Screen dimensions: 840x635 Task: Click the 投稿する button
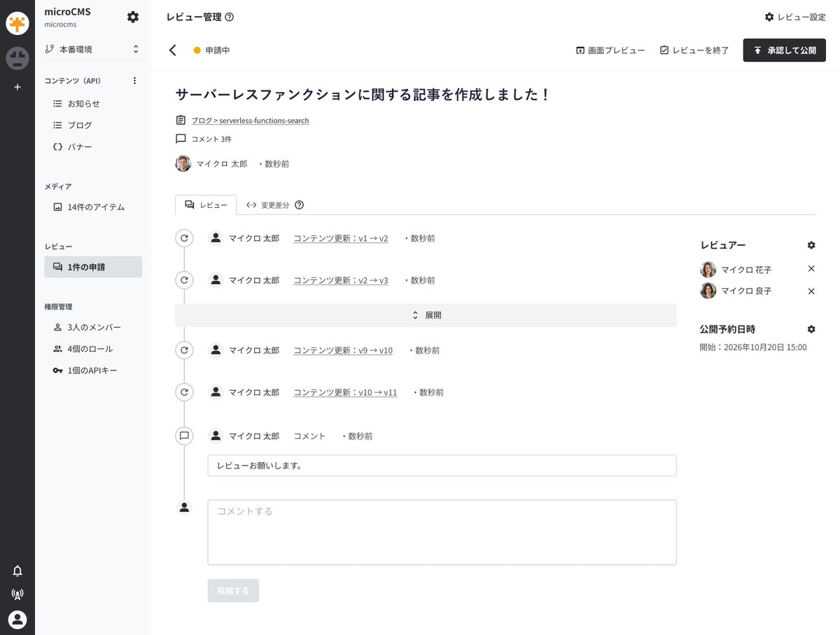click(233, 591)
